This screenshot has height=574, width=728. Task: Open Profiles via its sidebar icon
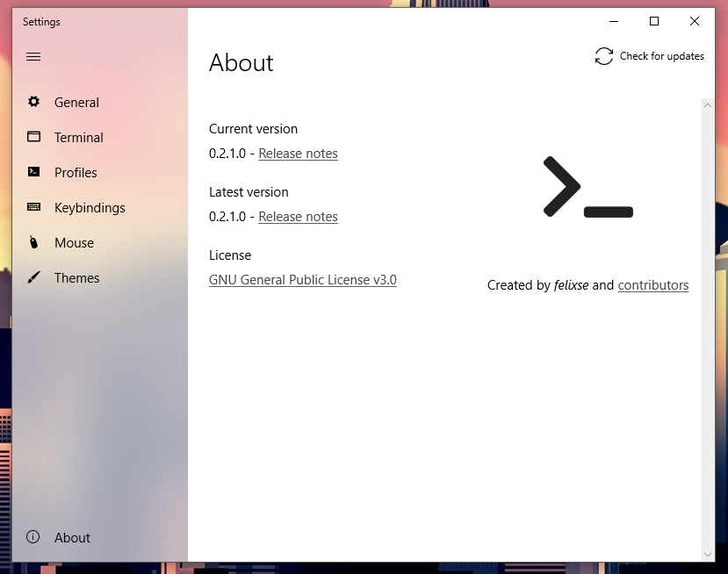pos(33,172)
